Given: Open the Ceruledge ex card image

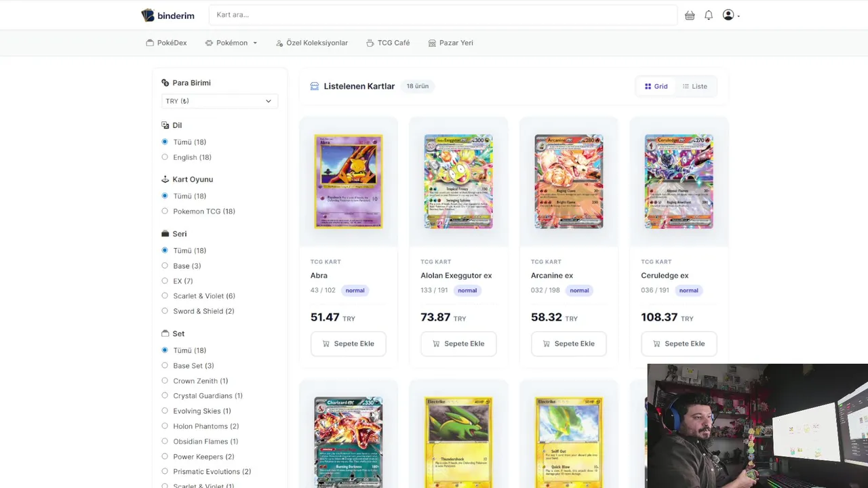Looking at the screenshot, I should point(679,181).
